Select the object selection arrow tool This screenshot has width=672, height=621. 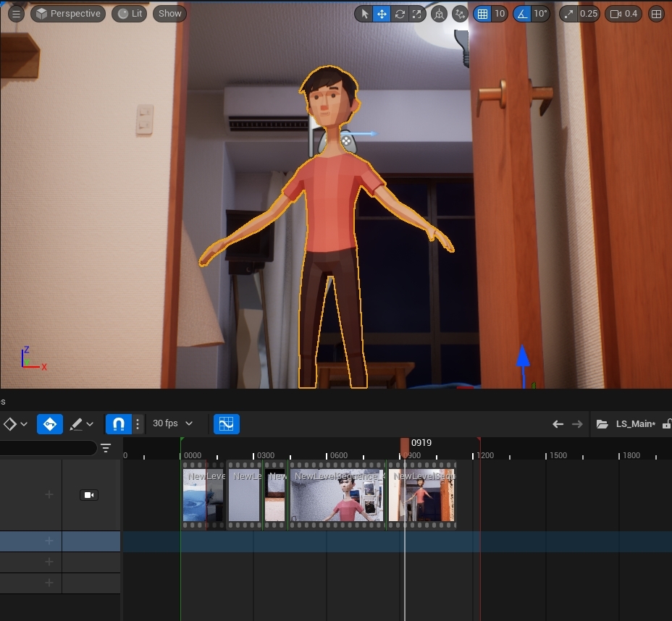coord(364,14)
